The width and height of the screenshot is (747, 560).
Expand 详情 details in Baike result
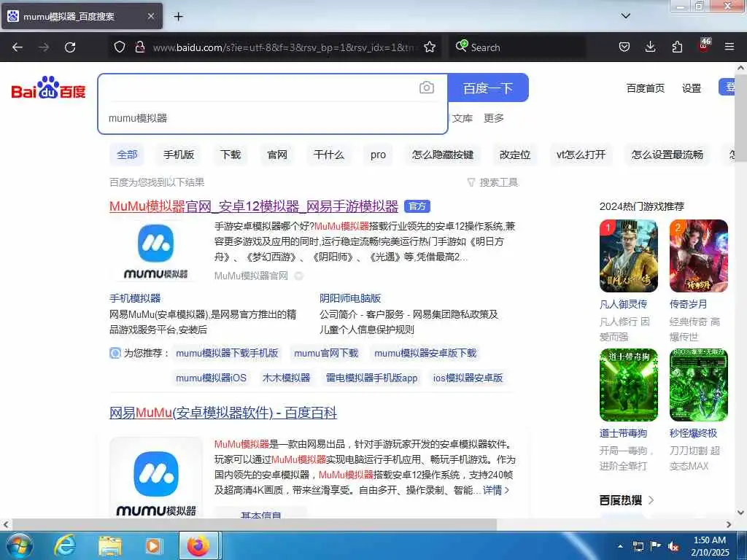tap(496, 490)
